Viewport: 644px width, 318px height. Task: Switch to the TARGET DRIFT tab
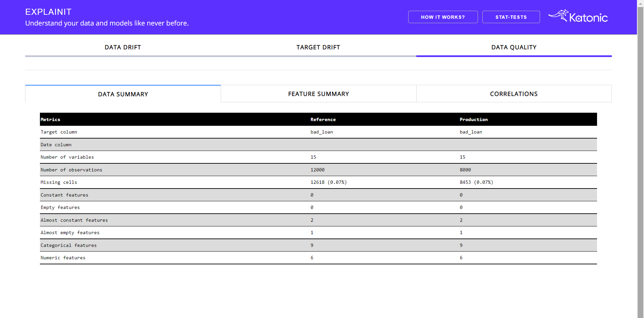point(318,47)
